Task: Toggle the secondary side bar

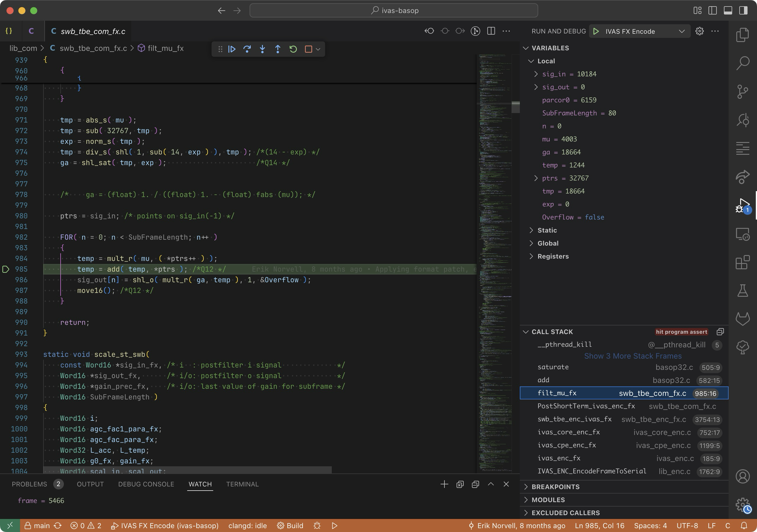Action: coord(743,11)
